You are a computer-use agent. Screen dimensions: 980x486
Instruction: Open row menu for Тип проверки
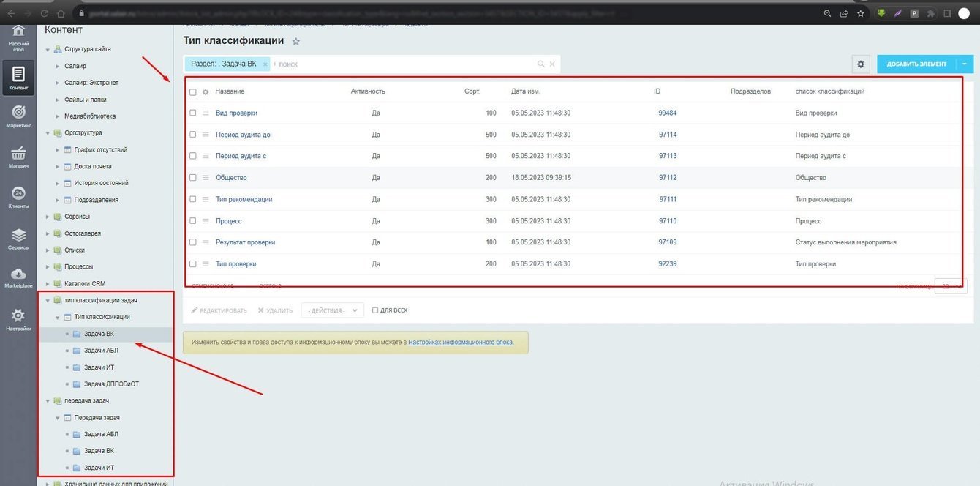pyautogui.click(x=206, y=264)
